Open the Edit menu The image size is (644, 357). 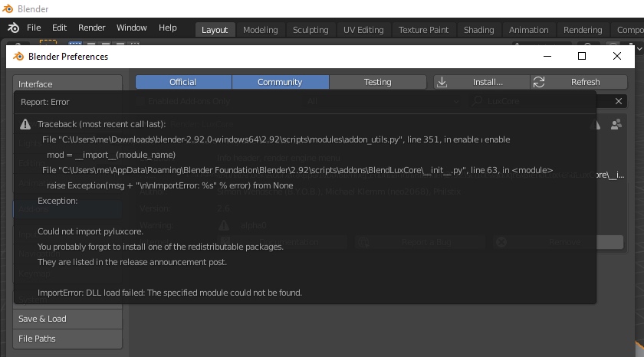coord(59,28)
